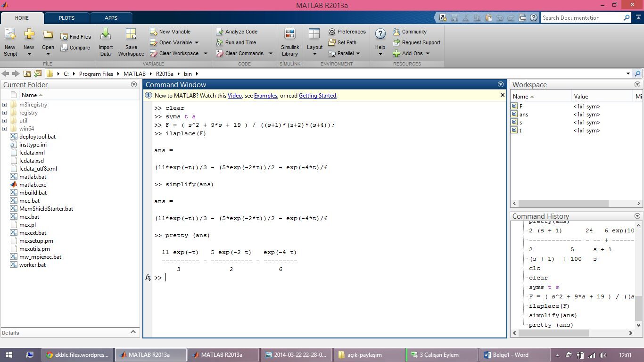This screenshot has width=644, height=362.
Task: Click the New Script icon
Action: coord(10,34)
